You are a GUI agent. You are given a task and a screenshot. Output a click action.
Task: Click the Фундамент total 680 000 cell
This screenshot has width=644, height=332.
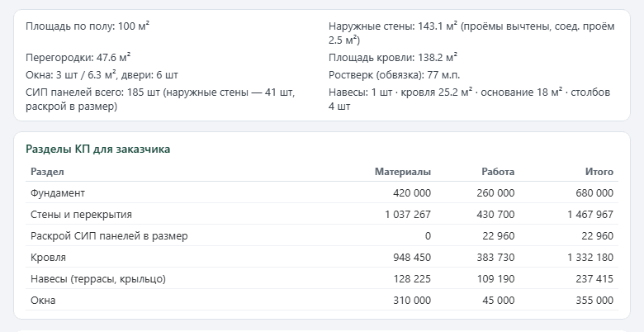(594, 192)
